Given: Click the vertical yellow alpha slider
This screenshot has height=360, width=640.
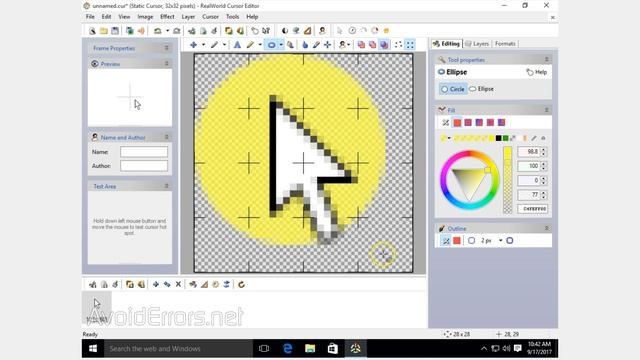Looking at the screenshot, I should coord(507,180).
